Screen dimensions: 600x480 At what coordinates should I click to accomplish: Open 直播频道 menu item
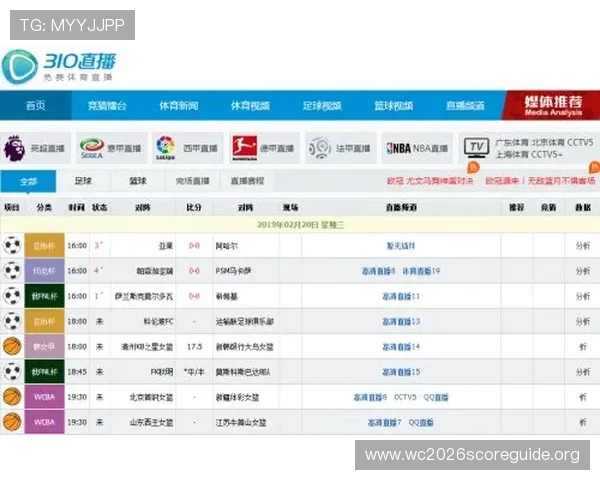pos(465,106)
